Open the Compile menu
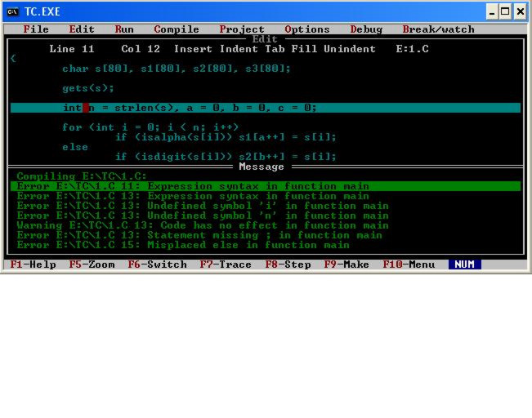The width and height of the screenshot is (532, 418). [x=177, y=29]
